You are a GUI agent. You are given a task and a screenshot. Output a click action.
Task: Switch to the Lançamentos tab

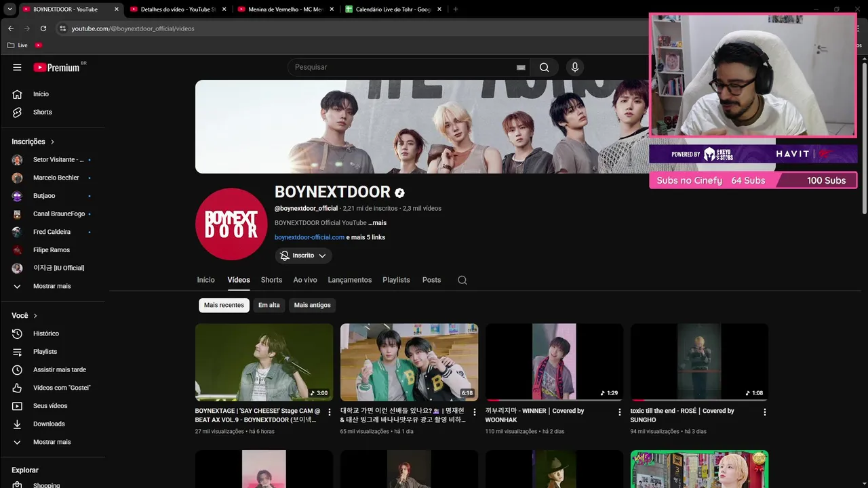click(x=350, y=280)
